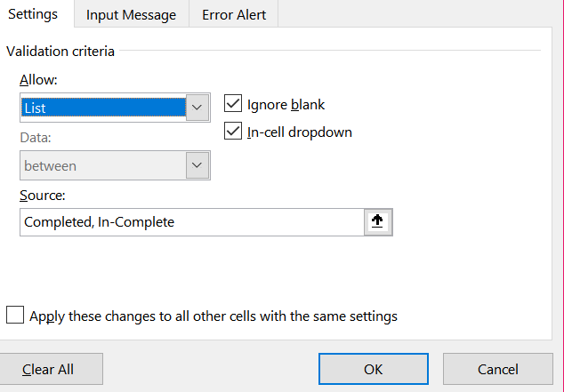This screenshot has width=564, height=392.
Task: Click the Validation criteria group heading
Action: click(60, 52)
